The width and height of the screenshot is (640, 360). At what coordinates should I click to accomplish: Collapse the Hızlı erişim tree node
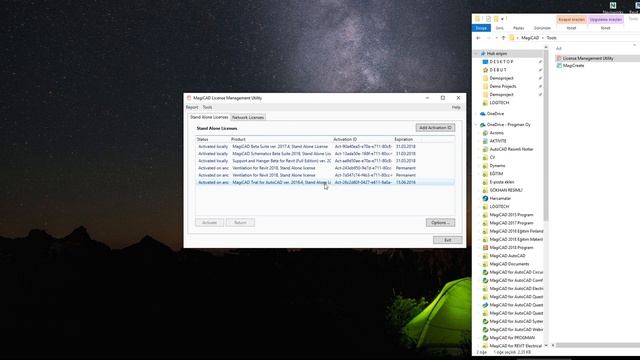pyautogui.click(x=476, y=53)
